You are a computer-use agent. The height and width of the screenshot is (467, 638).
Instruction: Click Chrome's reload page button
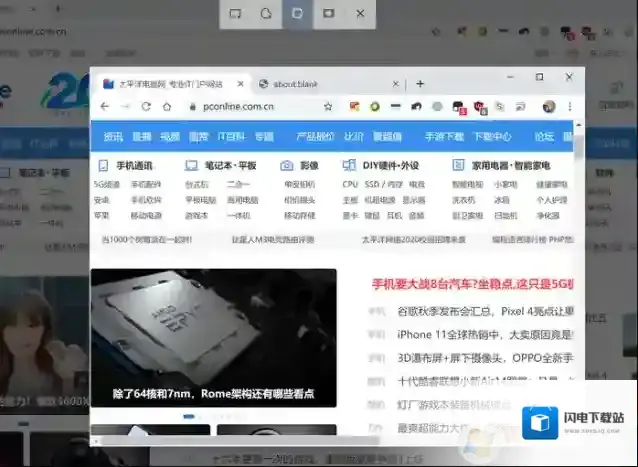point(146,106)
